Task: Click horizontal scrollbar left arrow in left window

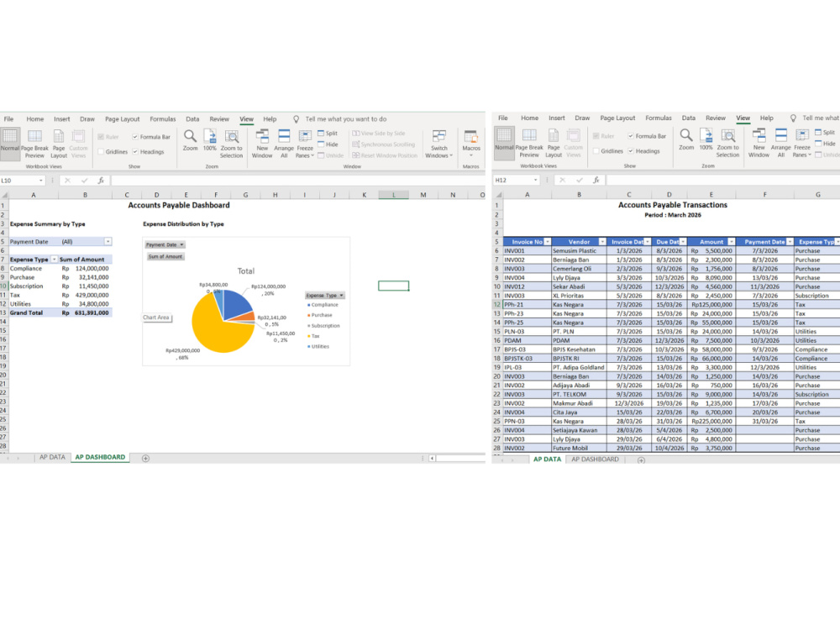Action: coord(432,458)
